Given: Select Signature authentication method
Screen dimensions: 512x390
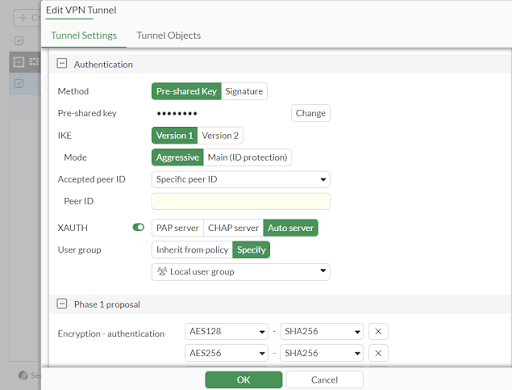Looking at the screenshot, I should 244,91.
